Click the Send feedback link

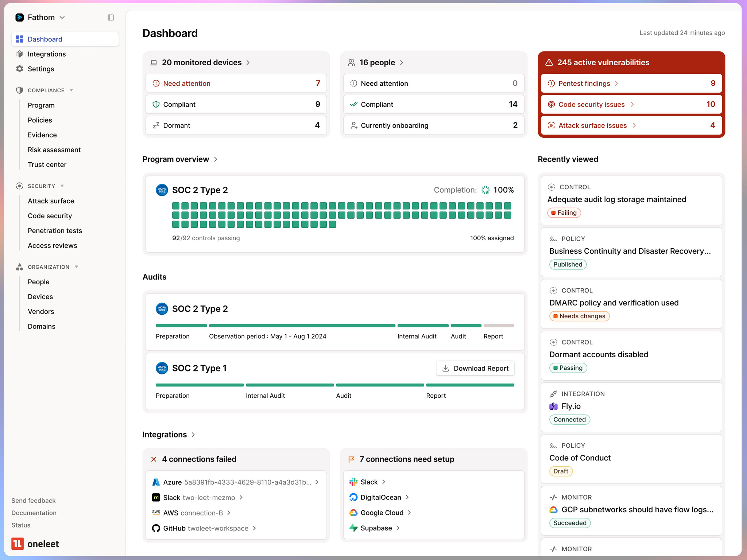click(x=33, y=500)
